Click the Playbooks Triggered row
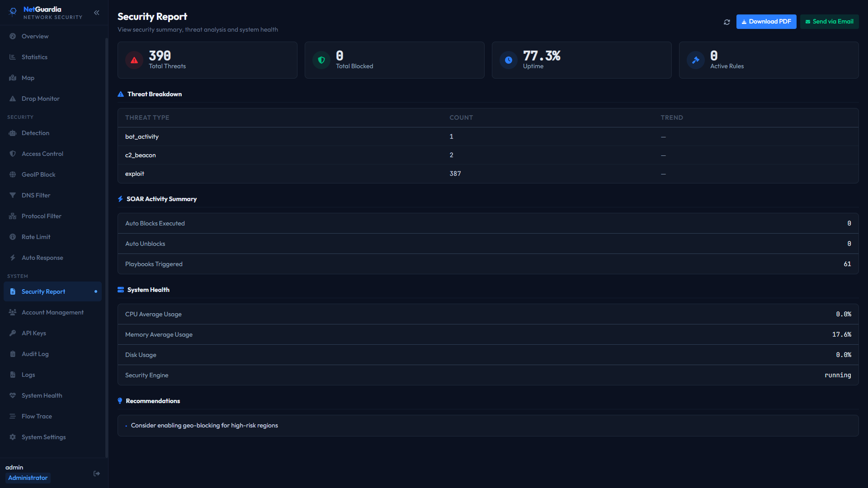This screenshot has height=488, width=868. pos(488,264)
